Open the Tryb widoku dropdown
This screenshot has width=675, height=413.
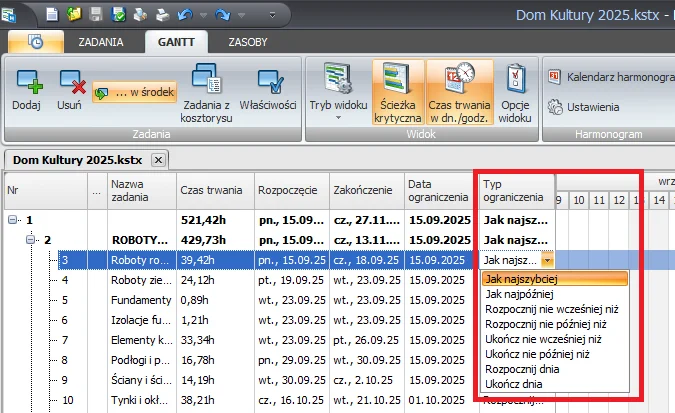[x=337, y=92]
